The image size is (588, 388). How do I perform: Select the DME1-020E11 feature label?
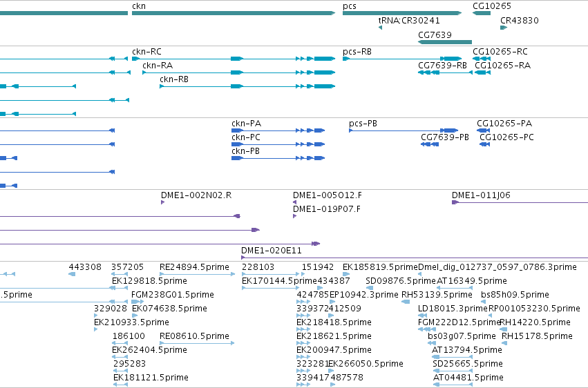271,251
